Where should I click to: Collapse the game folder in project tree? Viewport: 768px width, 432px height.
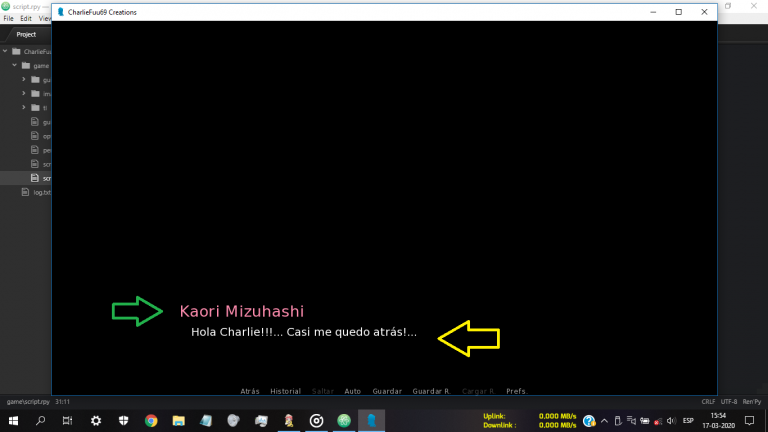[15, 65]
